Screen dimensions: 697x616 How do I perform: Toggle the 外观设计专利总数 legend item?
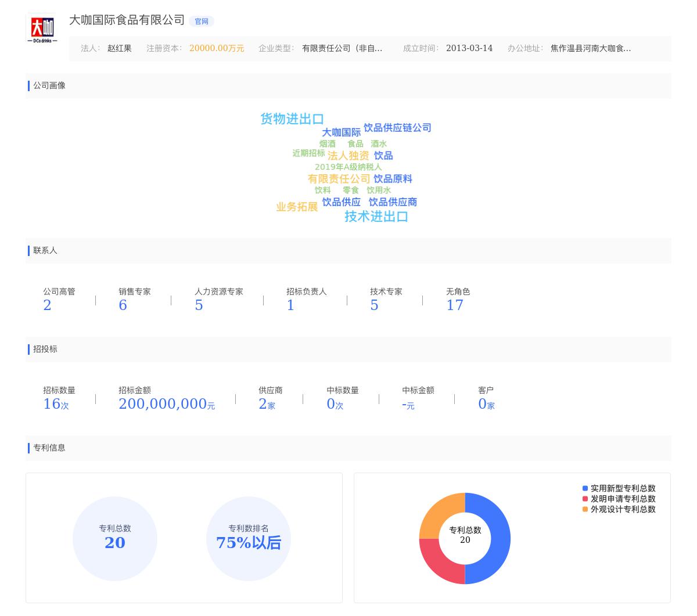(x=619, y=510)
